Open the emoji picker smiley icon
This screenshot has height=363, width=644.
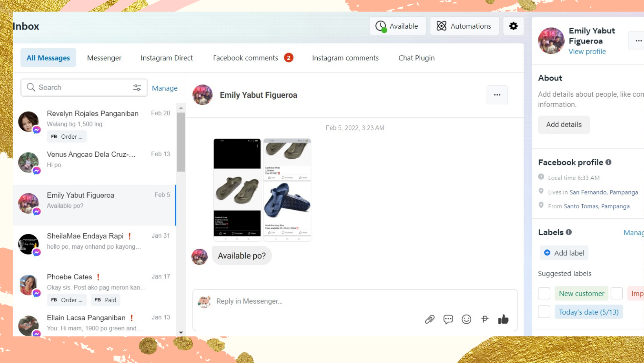point(466,319)
